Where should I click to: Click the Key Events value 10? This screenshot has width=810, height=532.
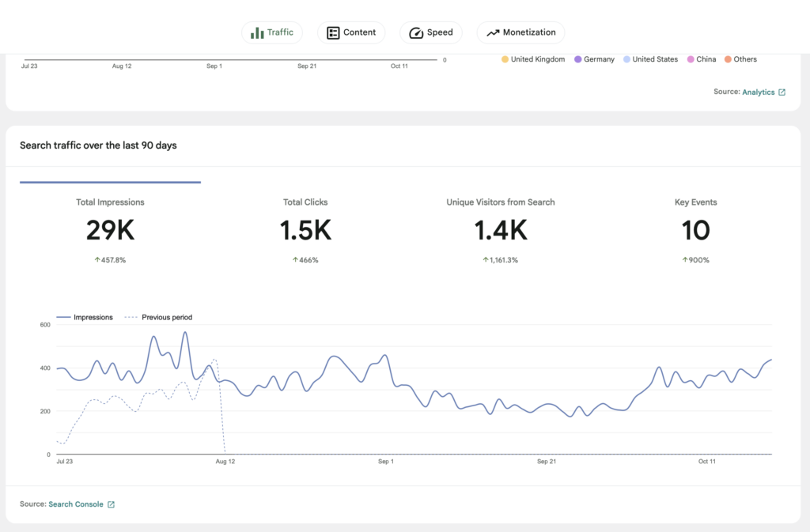(696, 230)
